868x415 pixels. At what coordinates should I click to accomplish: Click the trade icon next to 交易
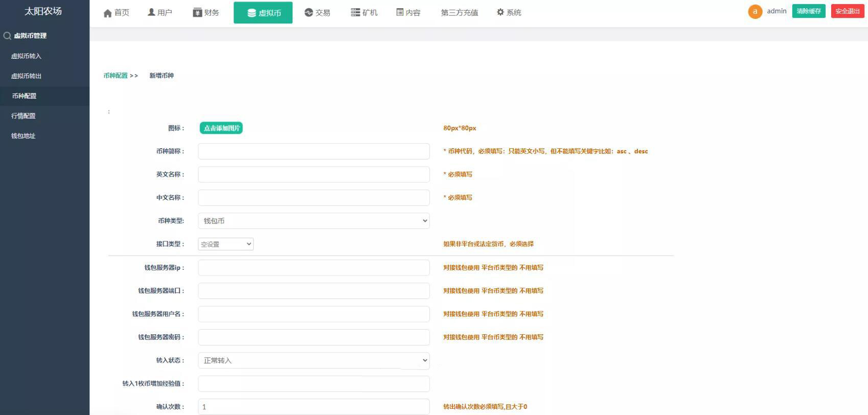tap(308, 13)
